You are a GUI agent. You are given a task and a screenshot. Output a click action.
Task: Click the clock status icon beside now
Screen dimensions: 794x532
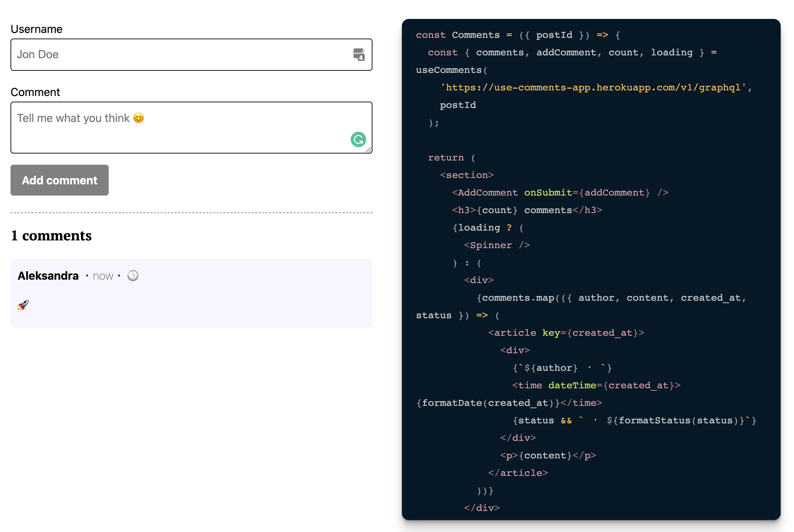click(133, 276)
